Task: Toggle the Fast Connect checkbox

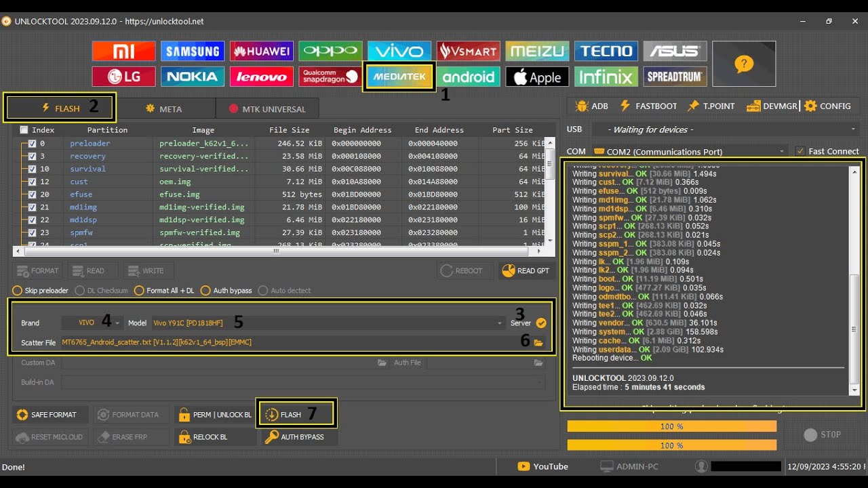Action: pos(800,151)
